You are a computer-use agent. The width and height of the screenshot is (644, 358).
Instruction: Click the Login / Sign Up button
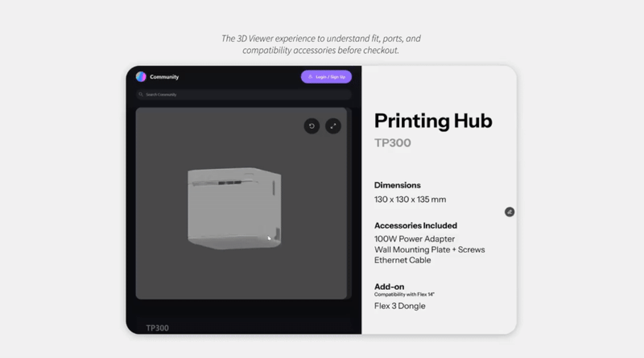click(x=326, y=77)
